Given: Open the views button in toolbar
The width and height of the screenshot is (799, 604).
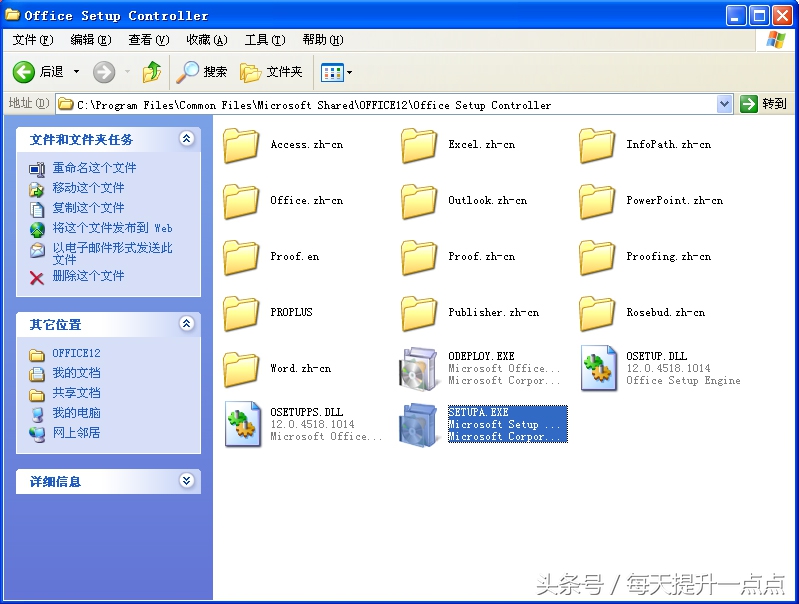Looking at the screenshot, I should pyautogui.click(x=332, y=72).
